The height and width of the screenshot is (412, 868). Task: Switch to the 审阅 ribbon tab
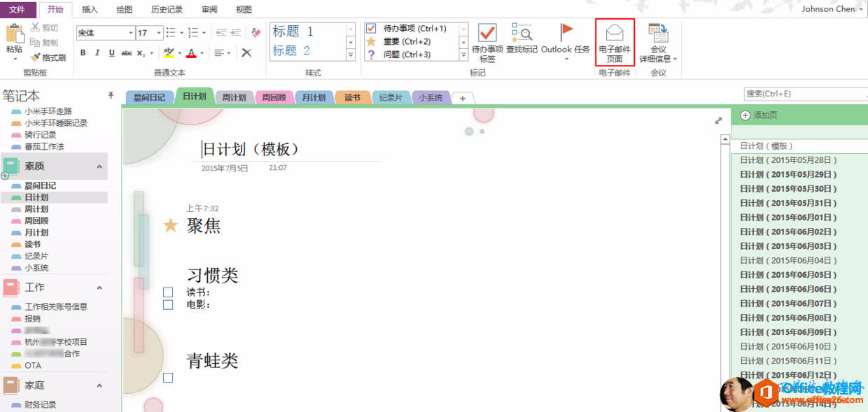(209, 9)
